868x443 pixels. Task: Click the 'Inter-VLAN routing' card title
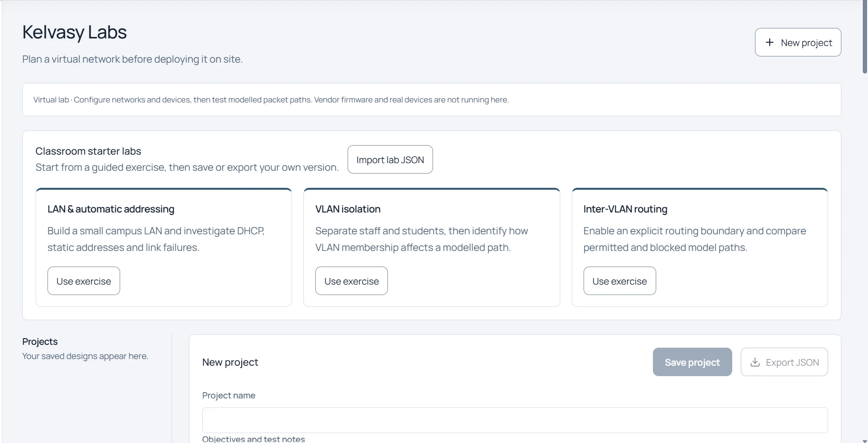[625, 209]
